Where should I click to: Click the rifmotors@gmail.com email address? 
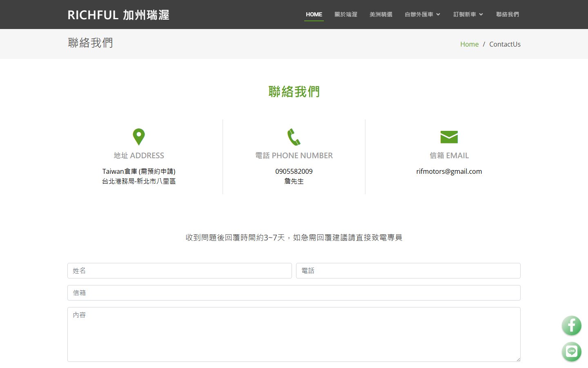449,171
